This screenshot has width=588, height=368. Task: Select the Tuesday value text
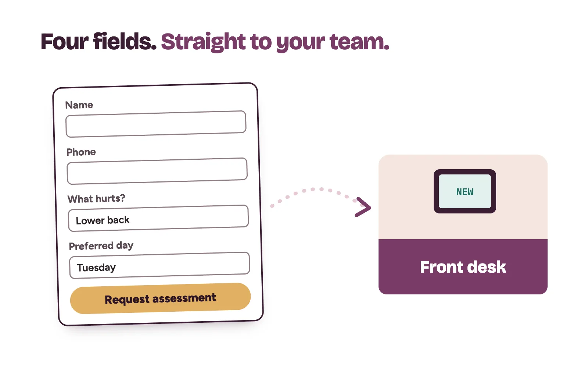[x=96, y=268]
